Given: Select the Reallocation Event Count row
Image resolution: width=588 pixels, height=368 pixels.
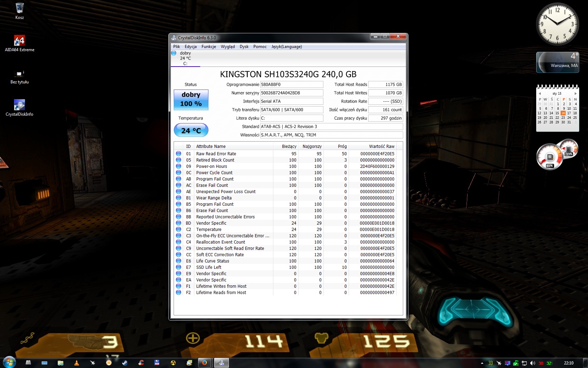Looking at the screenshot, I should tap(285, 242).
